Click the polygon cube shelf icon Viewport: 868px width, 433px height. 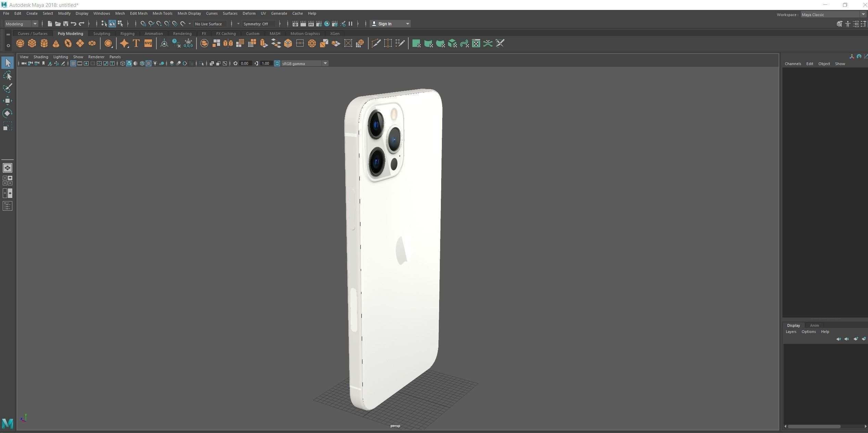click(32, 44)
